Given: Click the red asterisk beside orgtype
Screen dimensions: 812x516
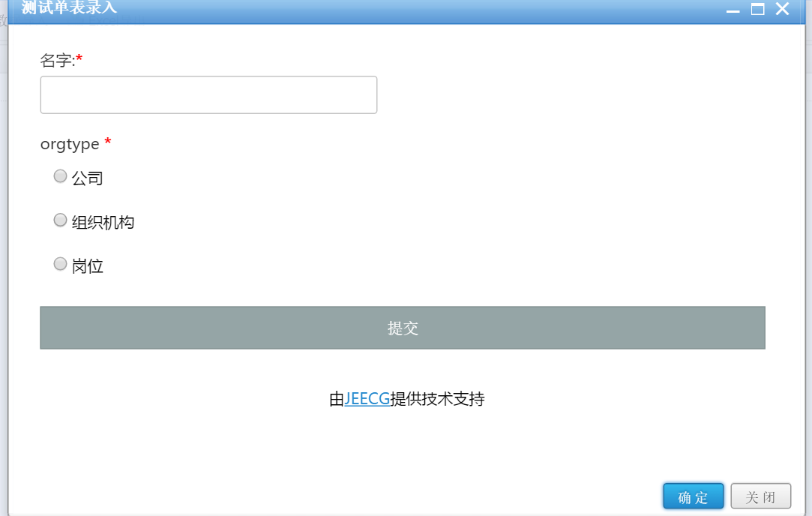Looking at the screenshot, I should (108, 142).
